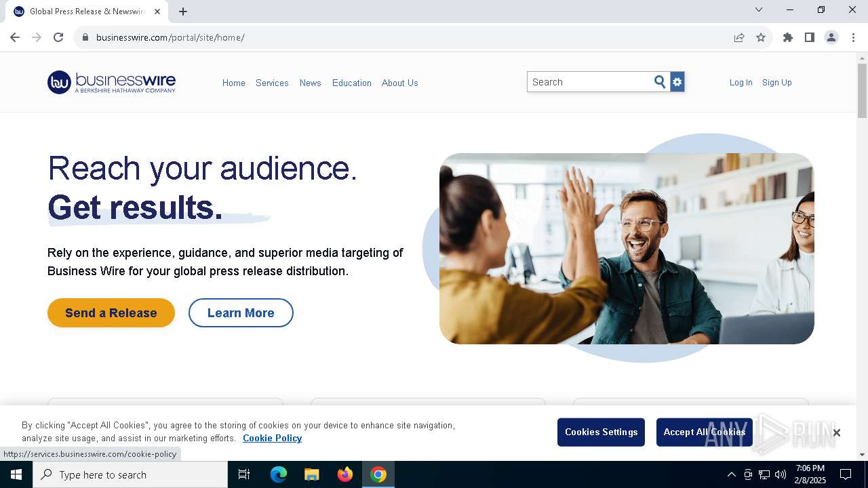The image size is (868, 488).
Task: Toggle Chrome side panel
Action: tap(810, 37)
